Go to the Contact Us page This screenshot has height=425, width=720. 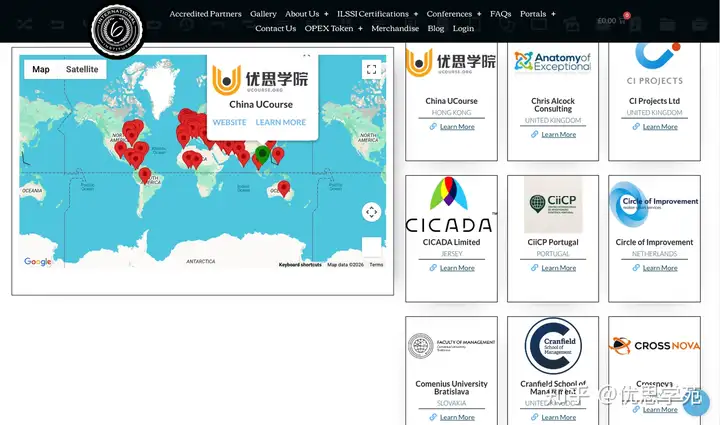coord(276,28)
